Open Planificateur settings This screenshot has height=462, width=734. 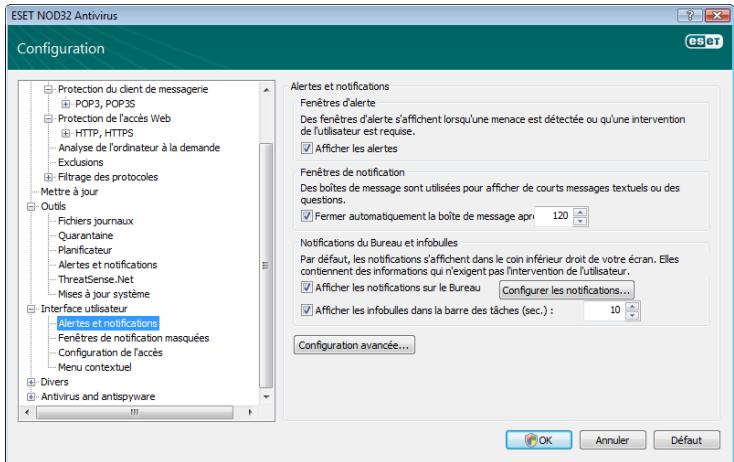click(x=85, y=250)
